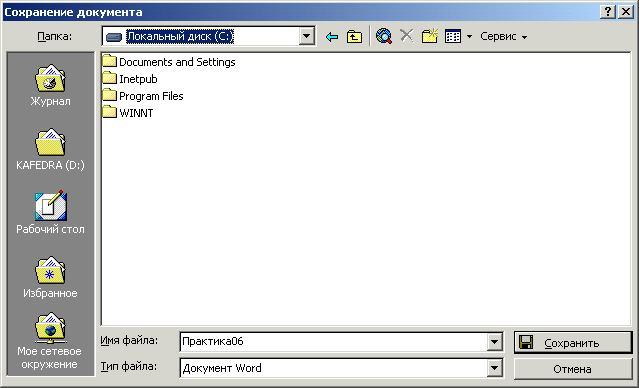The height and width of the screenshot is (388, 639).
Task: Expand the Имя файла dropdown arrow
Action: pyautogui.click(x=494, y=342)
